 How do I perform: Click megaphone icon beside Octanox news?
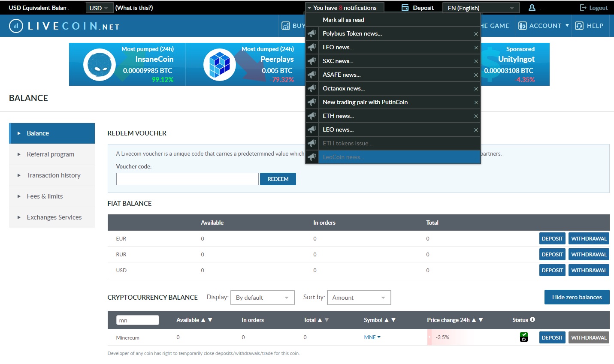tap(312, 88)
